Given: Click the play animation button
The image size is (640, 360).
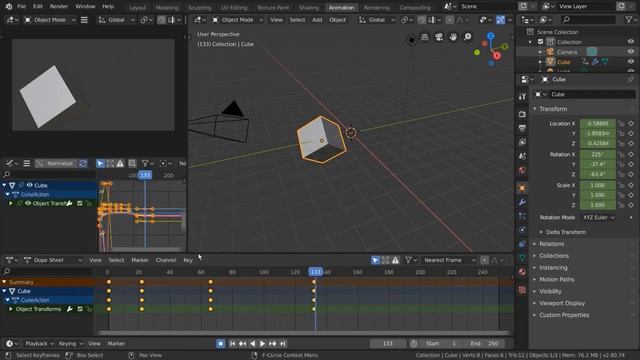Looking at the screenshot, I should [x=262, y=344].
